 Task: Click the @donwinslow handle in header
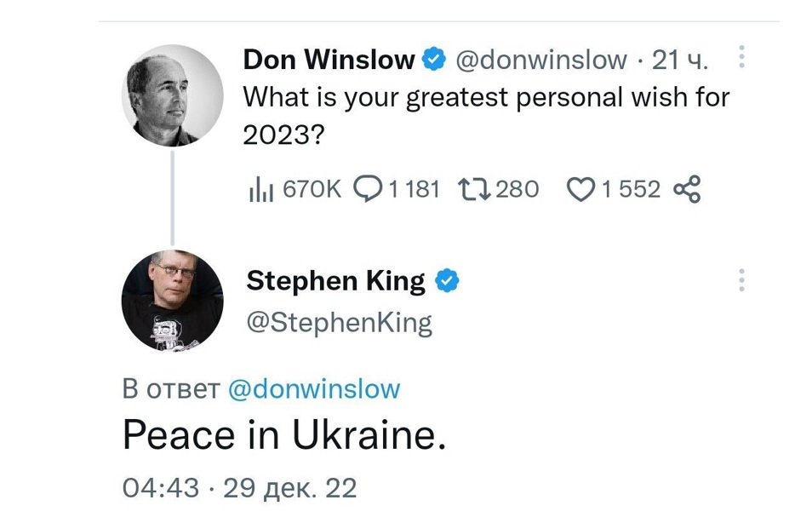click(541, 60)
